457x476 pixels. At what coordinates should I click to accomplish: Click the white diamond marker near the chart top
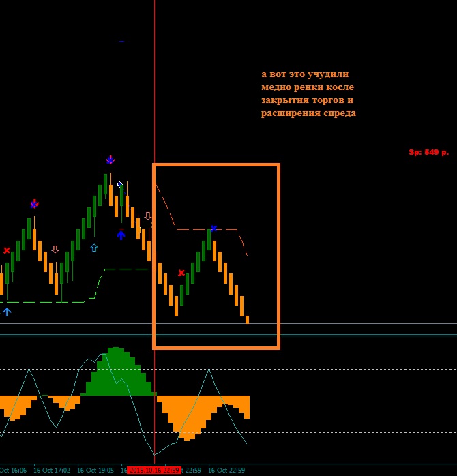(x=119, y=185)
